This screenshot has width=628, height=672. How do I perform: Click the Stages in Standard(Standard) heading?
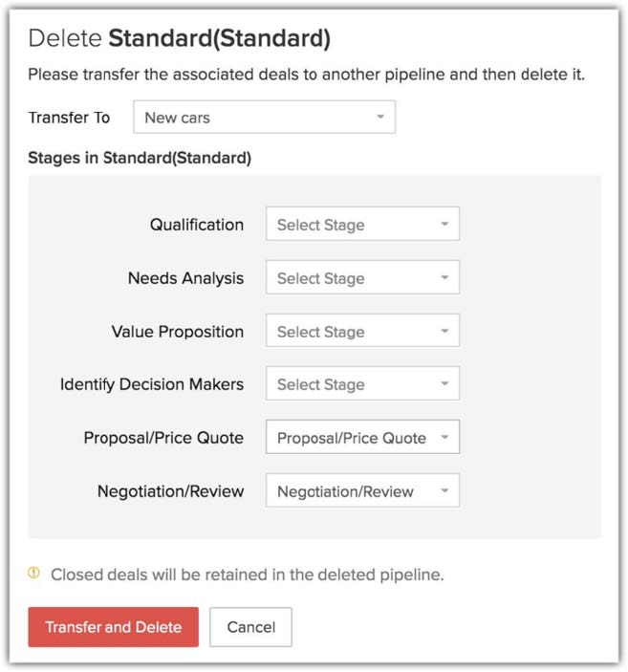[140, 159]
